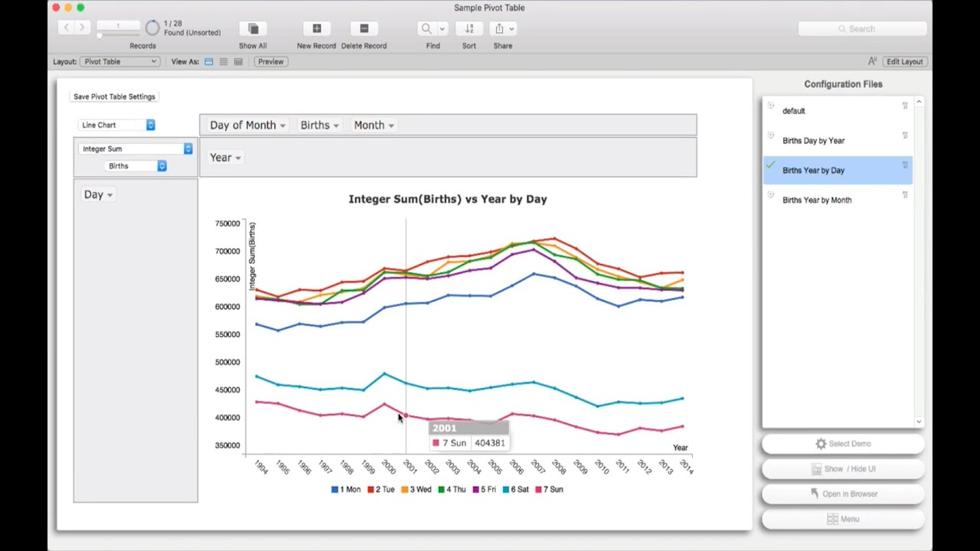Screen dimensions: 980x551
Task: Select Births Year by Day configuration
Action: pyautogui.click(x=838, y=170)
